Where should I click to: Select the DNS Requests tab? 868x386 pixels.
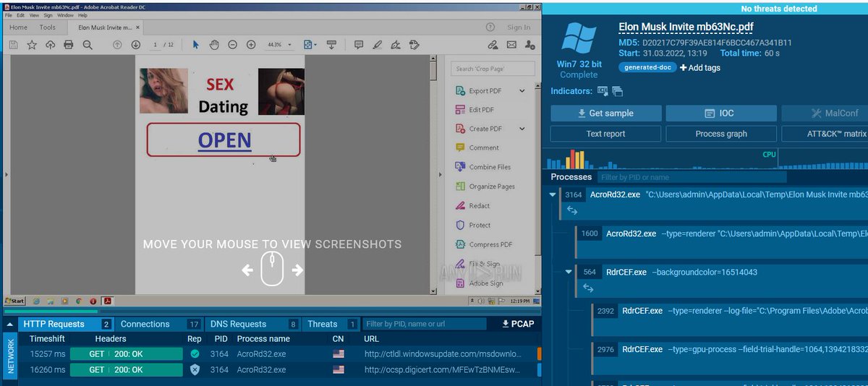[x=253, y=324]
